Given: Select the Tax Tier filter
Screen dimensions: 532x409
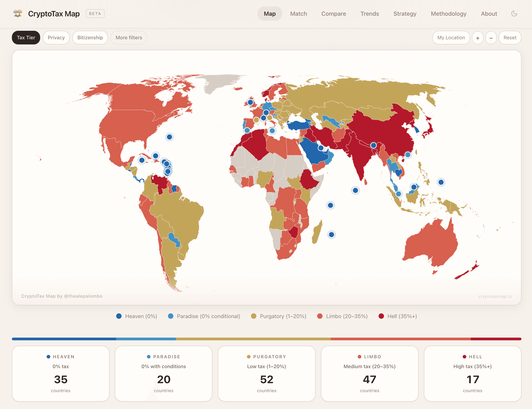Looking at the screenshot, I should (x=26, y=38).
